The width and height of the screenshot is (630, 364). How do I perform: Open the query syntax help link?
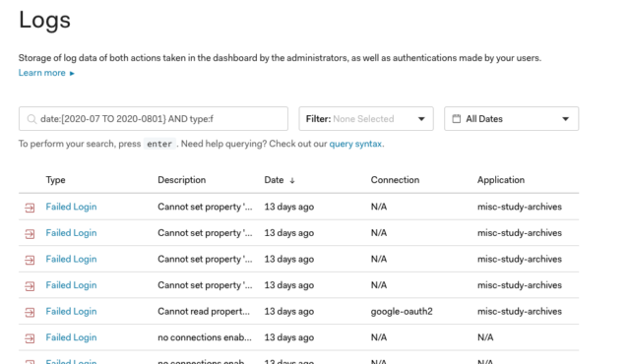coord(355,144)
